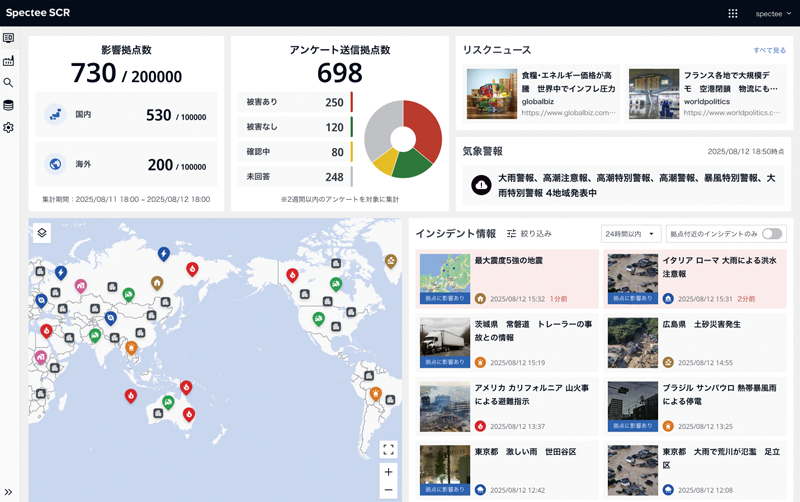Select the 未回答 survey row
This screenshot has height=502, width=800.
point(295,177)
